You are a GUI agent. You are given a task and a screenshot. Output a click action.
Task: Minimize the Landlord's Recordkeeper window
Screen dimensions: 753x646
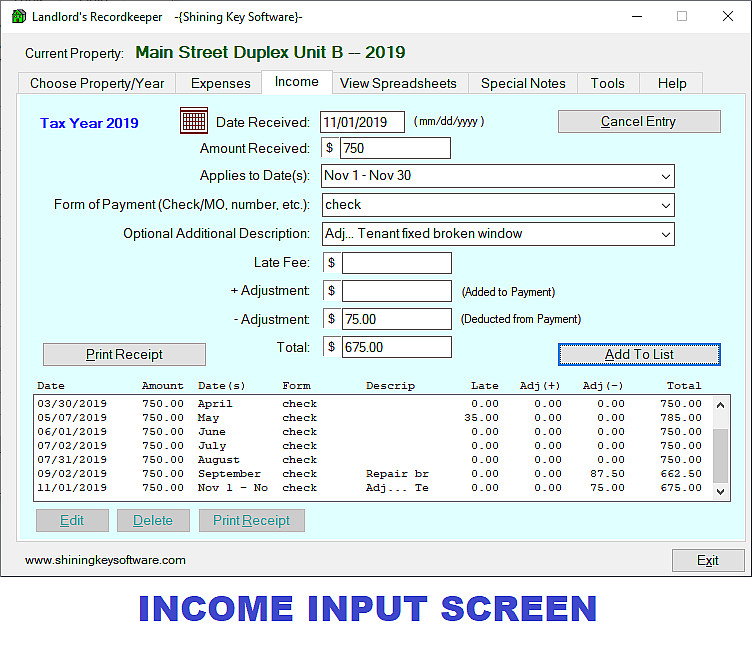coord(637,16)
